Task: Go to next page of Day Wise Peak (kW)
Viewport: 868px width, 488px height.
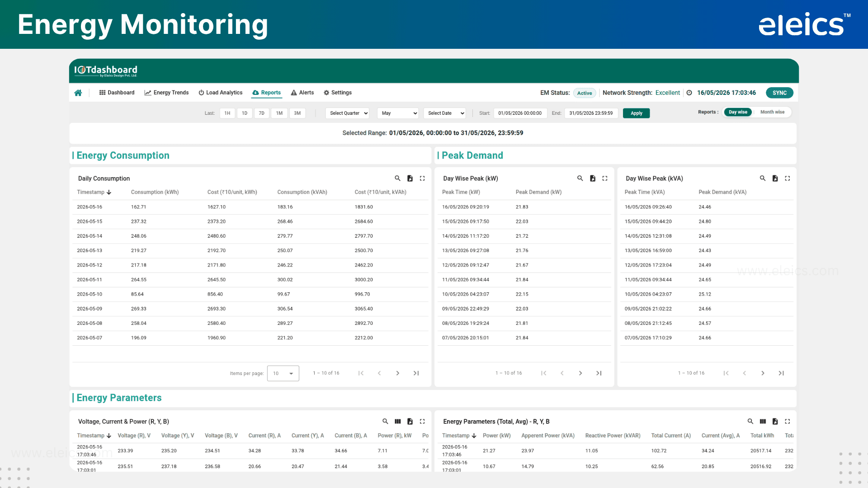Action: click(x=580, y=373)
